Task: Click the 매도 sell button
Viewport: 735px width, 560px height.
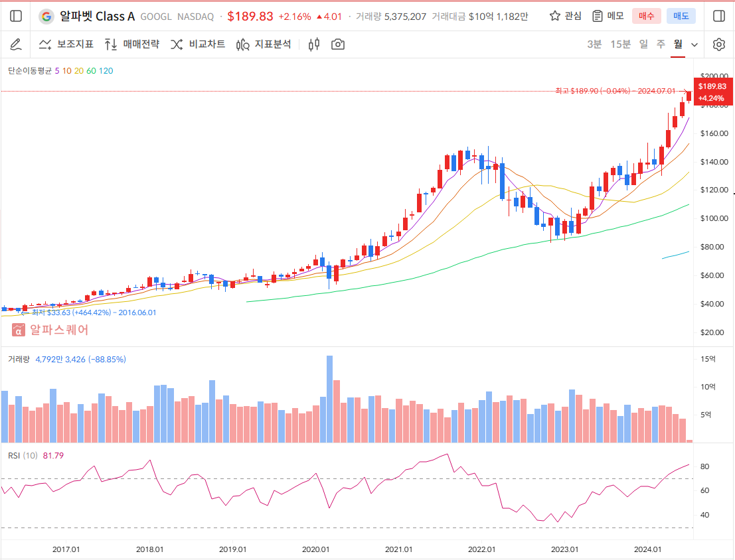Action: 681,16
